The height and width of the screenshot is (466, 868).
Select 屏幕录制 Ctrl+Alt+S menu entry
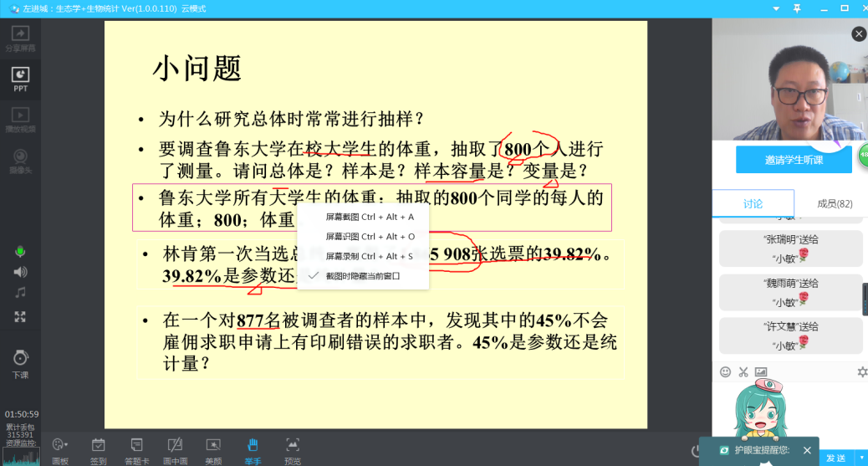tap(363, 256)
